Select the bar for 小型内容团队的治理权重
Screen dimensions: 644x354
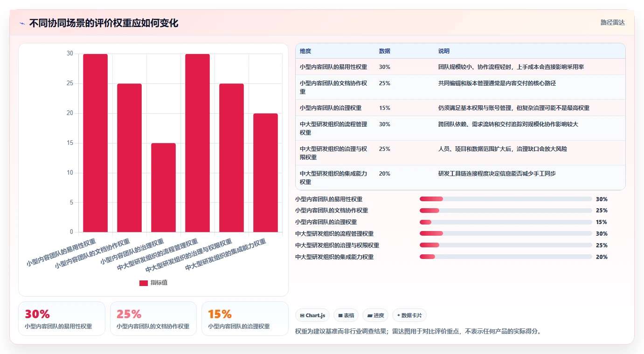pos(164,188)
